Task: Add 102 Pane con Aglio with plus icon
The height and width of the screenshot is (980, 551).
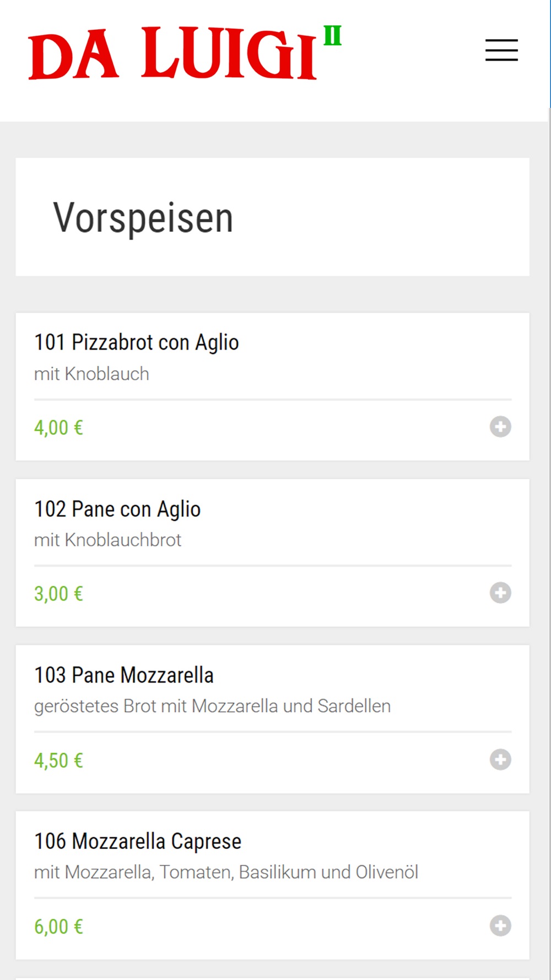Action: click(x=500, y=593)
